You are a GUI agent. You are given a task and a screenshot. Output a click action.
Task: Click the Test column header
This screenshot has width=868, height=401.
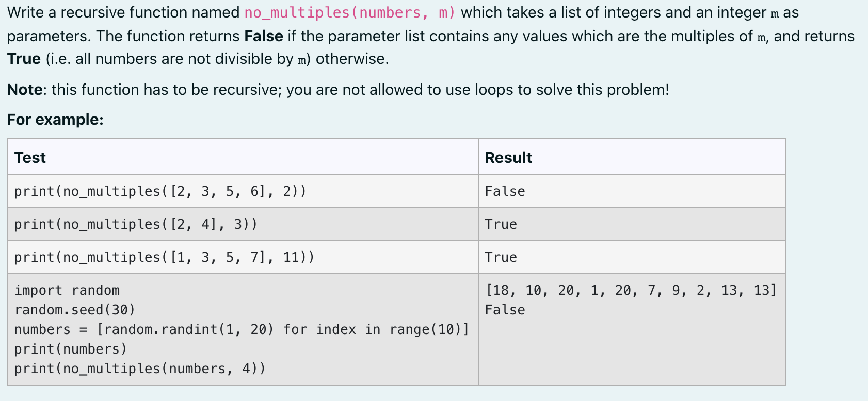[x=30, y=158]
